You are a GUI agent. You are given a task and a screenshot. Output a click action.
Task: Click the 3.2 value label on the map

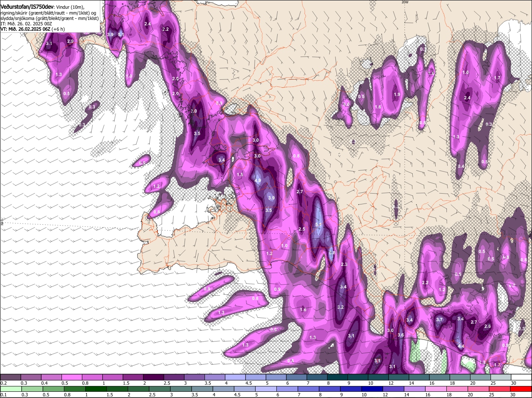click(x=340, y=307)
